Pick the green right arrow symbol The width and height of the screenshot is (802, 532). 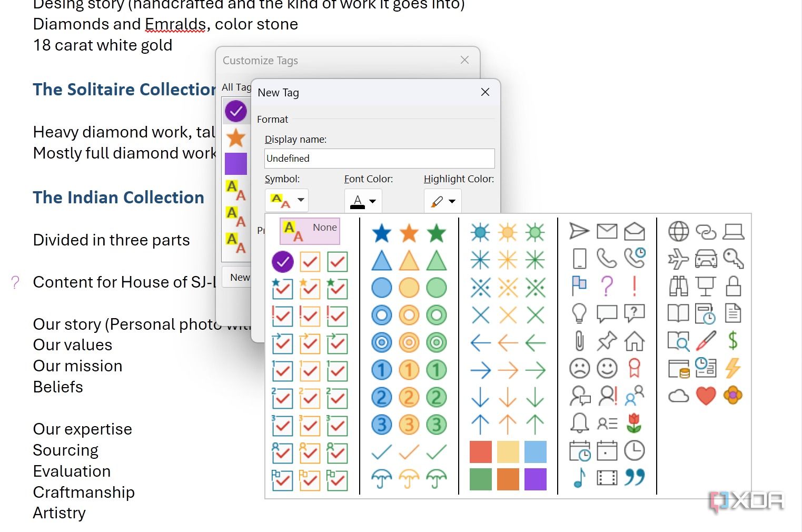pyautogui.click(x=536, y=370)
